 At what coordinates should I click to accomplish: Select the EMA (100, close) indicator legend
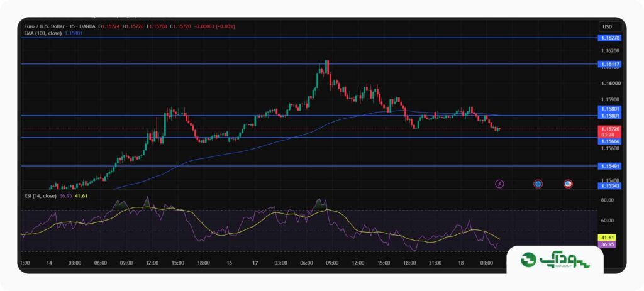click(42, 33)
